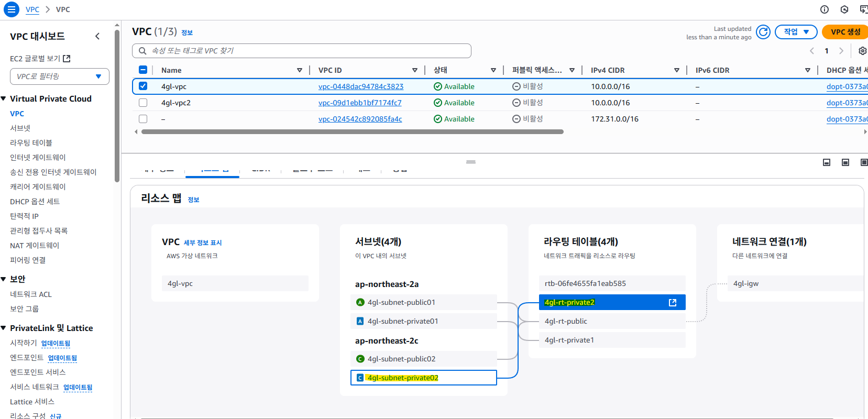Open NAT 게이트웨이 in sidebar
The image size is (868, 419).
click(35, 245)
